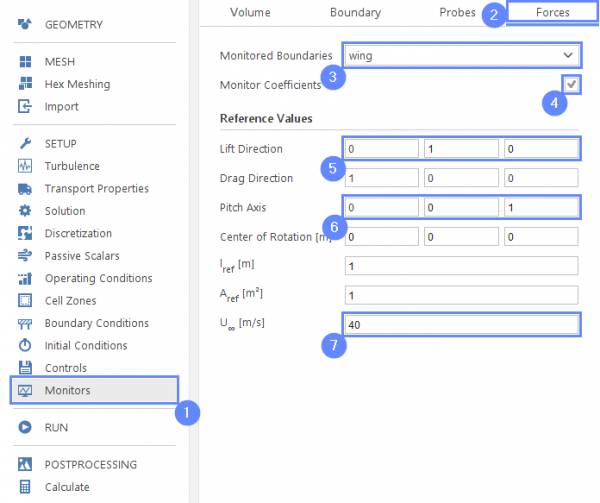
Task: Open the Boundary tab
Action: click(355, 13)
